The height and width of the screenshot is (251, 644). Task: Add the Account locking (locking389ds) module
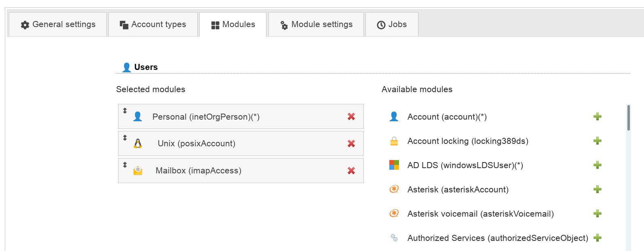597,141
